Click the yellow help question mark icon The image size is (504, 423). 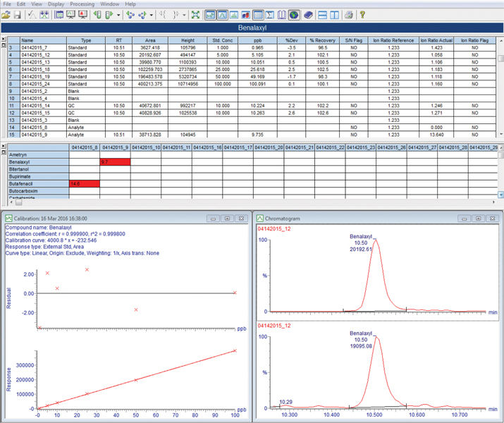[362, 14]
